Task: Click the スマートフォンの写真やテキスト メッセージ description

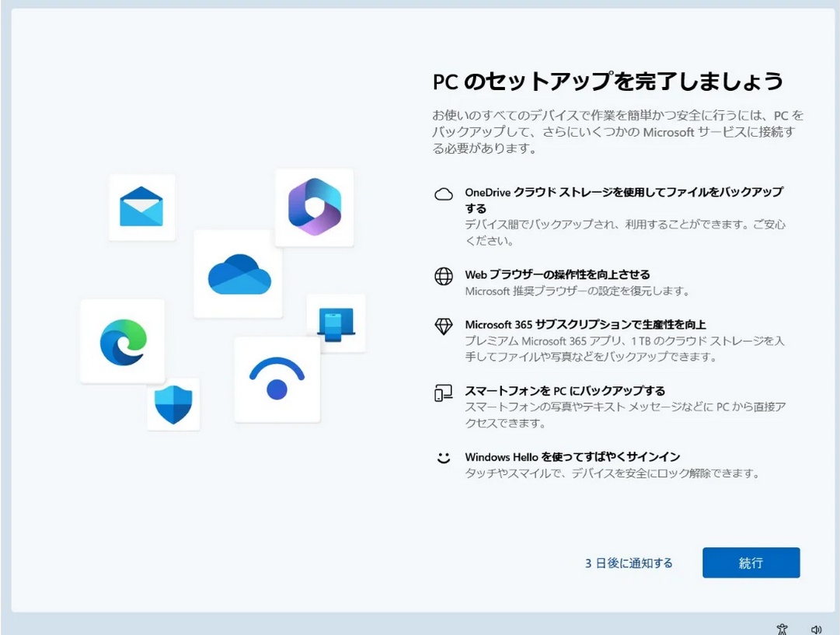Action: tap(626, 415)
